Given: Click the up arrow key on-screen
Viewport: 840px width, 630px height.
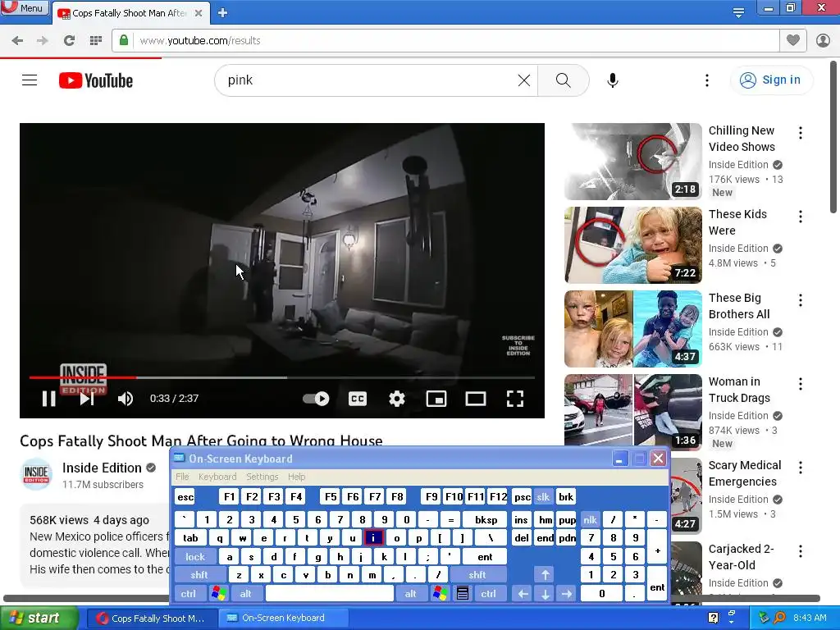Looking at the screenshot, I should (x=545, y=575).
